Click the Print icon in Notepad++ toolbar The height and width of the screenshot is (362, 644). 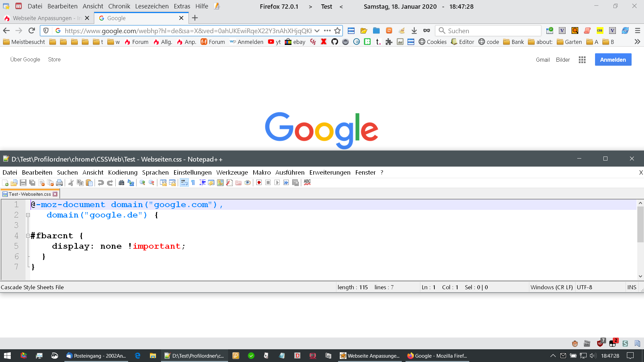(59, 183)
